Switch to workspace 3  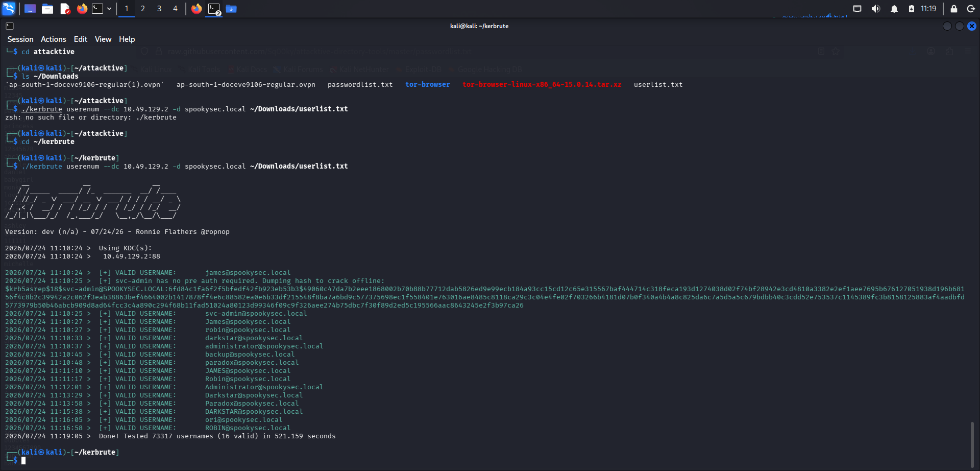click(x=159, y=9)
